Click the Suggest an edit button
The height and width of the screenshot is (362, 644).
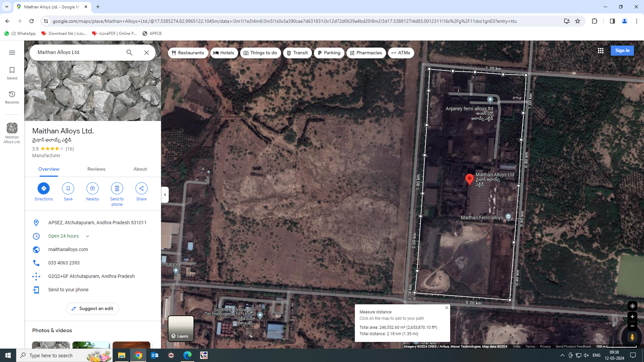93,309
